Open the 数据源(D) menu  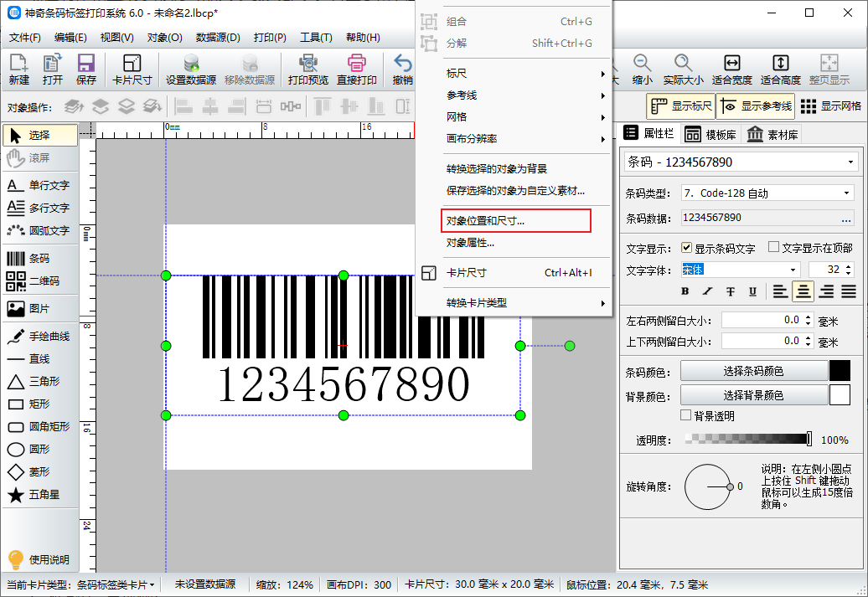coord(218,38)
